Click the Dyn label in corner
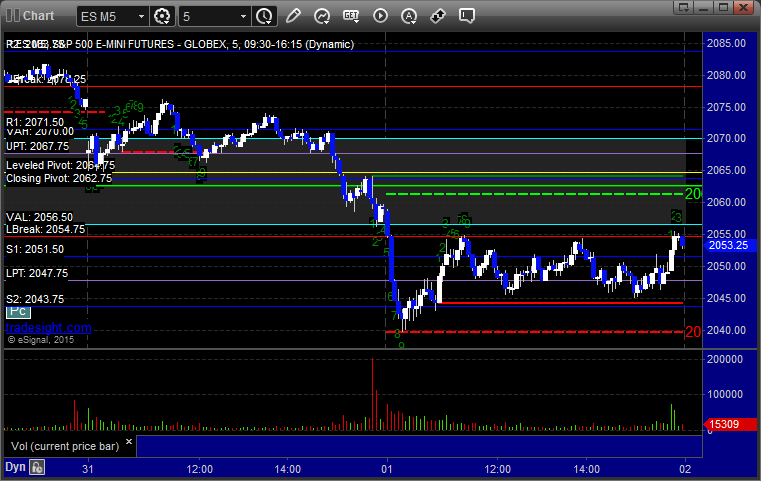This screenshot has width=761, height=481. (15, 467)
